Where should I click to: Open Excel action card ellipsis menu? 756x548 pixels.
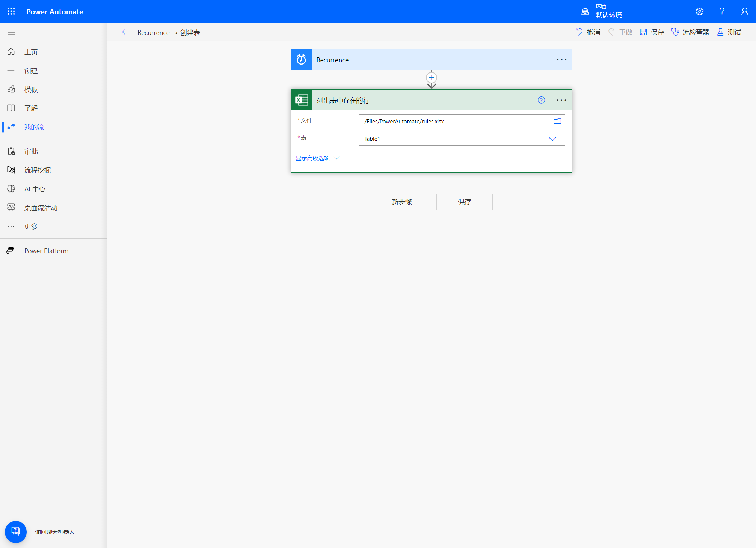(561, 100)
